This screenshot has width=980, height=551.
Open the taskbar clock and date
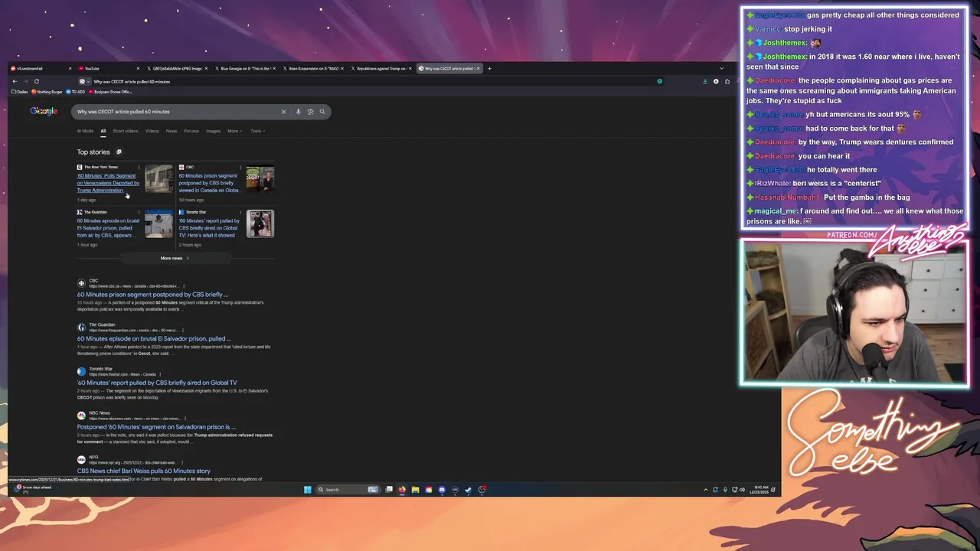(x=759, y=490)
